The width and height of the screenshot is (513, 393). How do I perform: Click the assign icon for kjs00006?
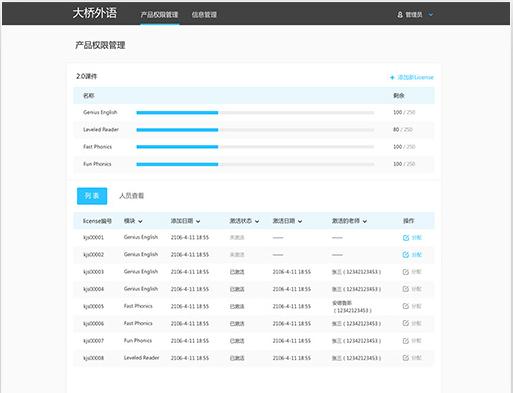[x=406, y=323]
